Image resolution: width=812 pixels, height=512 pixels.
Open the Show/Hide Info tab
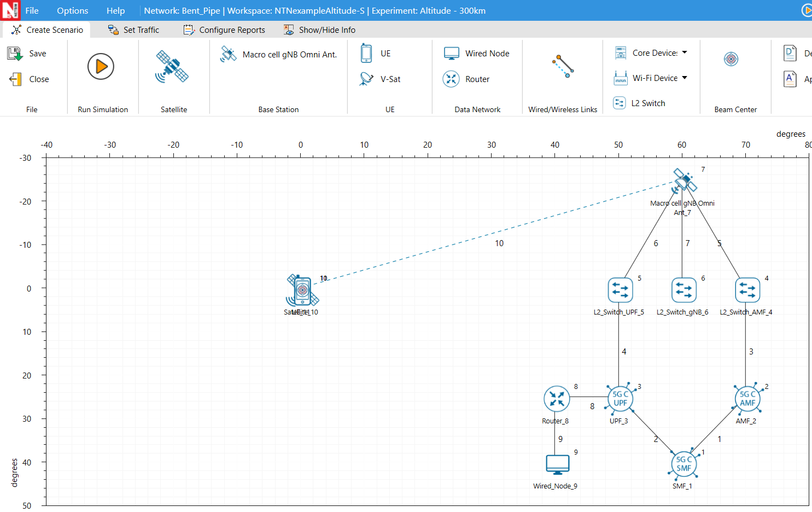click(x=320, y=30)
